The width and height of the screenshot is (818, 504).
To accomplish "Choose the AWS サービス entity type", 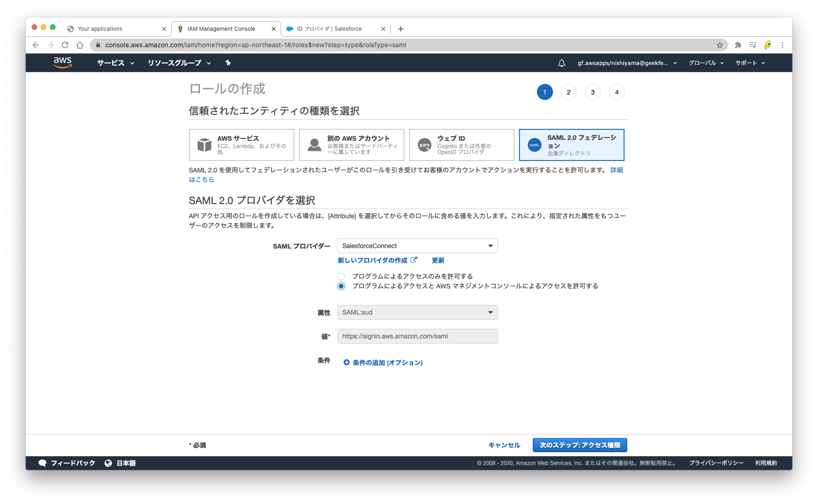I will pos(242,145).
